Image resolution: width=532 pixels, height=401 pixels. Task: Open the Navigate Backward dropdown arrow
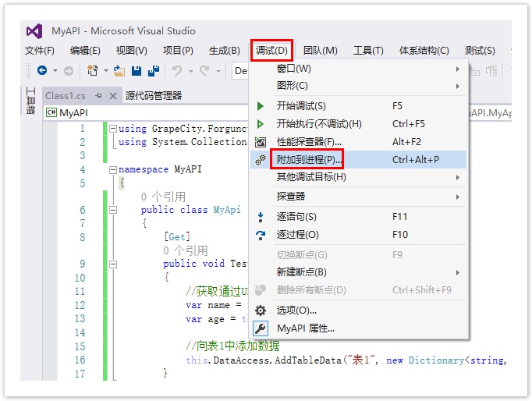[x=55, y=71]
